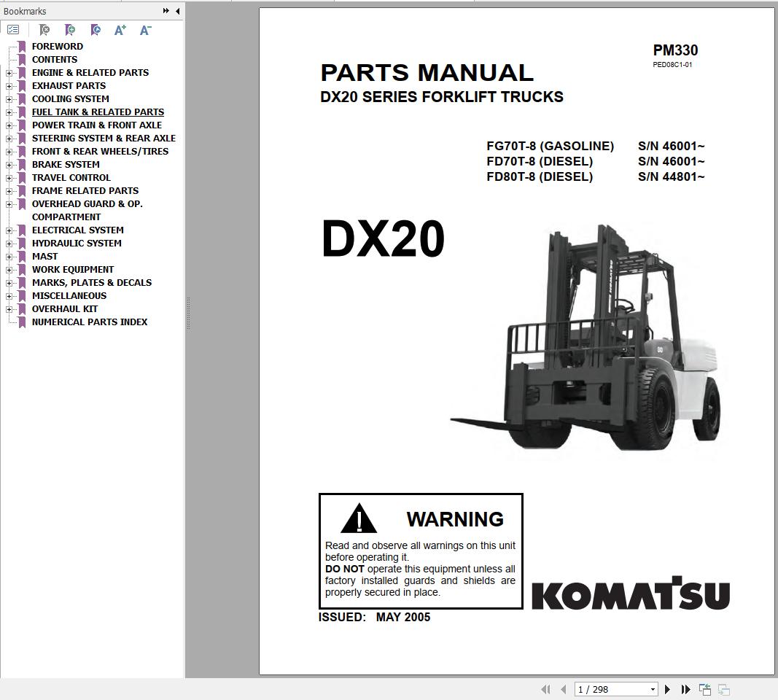Click the previous view icon
Viewport: 778px width, 700px height.
point(705,688)
